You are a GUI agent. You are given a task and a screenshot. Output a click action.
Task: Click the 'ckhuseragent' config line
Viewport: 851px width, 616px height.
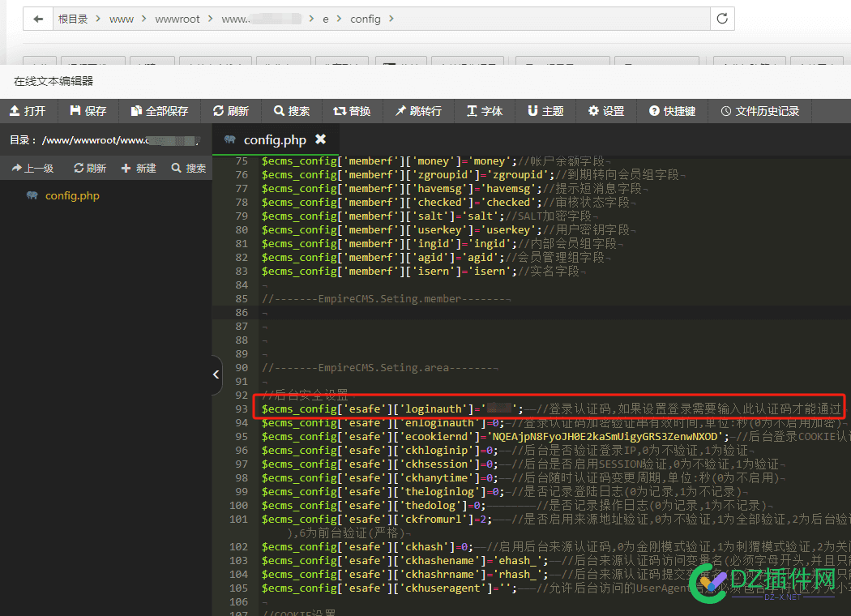pos(556,588)
